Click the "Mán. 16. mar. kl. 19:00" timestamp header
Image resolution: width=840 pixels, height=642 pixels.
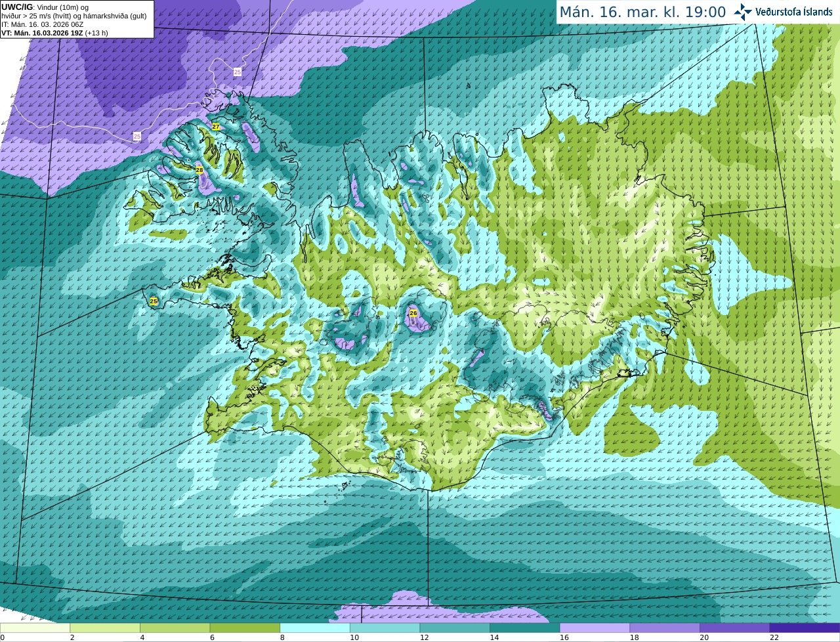642,12
